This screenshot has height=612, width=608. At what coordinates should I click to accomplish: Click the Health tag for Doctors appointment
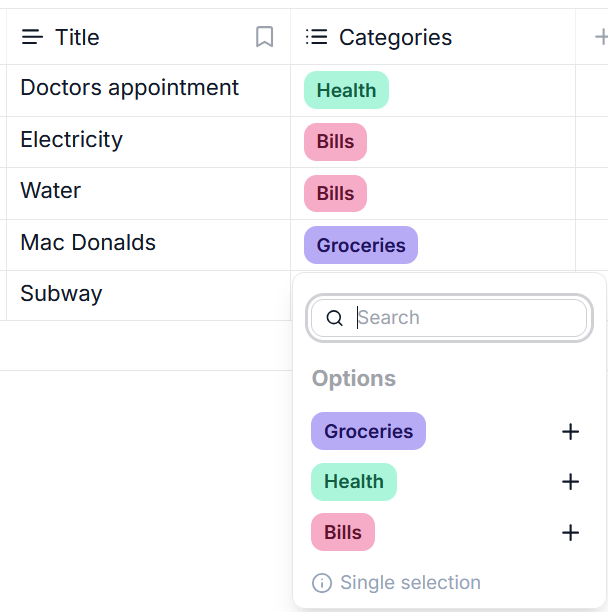(346, 90)
